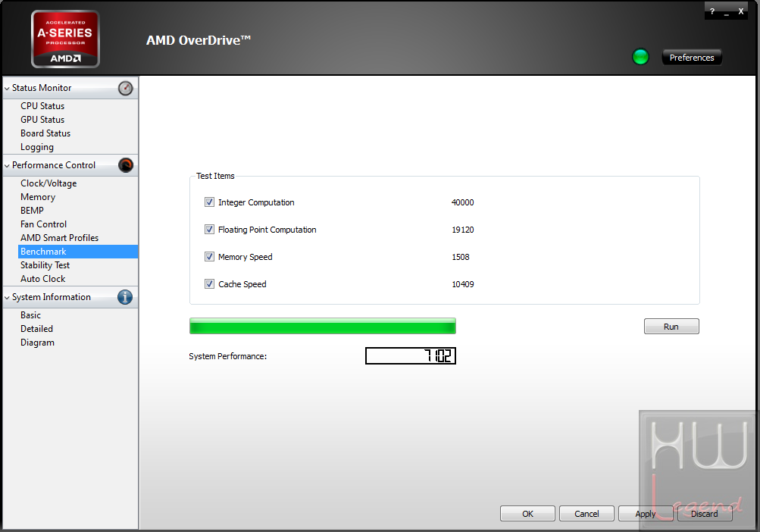
Task: Show the system Diagram page
Action: coord(37,343)
